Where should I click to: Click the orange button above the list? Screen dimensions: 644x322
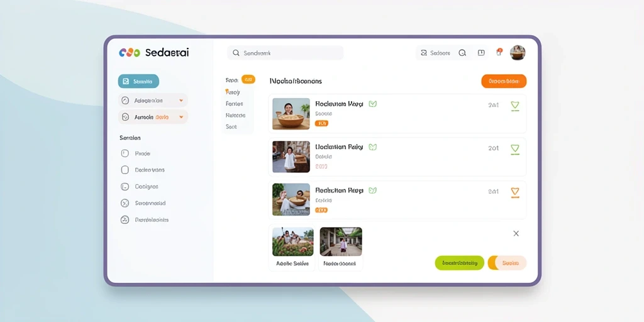(x=504, y=81)
